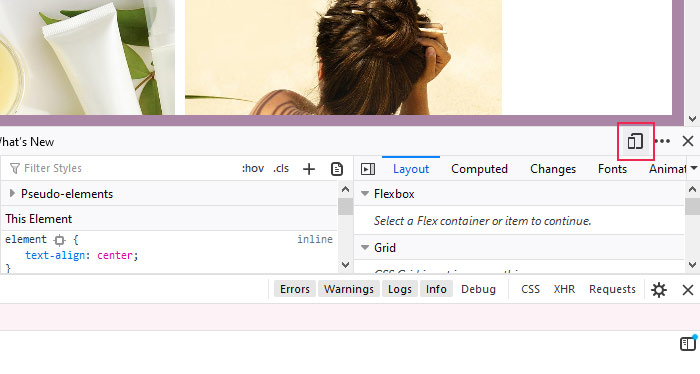Add a new style rule with plus icon
The width and height of the screenshot is (700, 374).
(x=309, y=169)
